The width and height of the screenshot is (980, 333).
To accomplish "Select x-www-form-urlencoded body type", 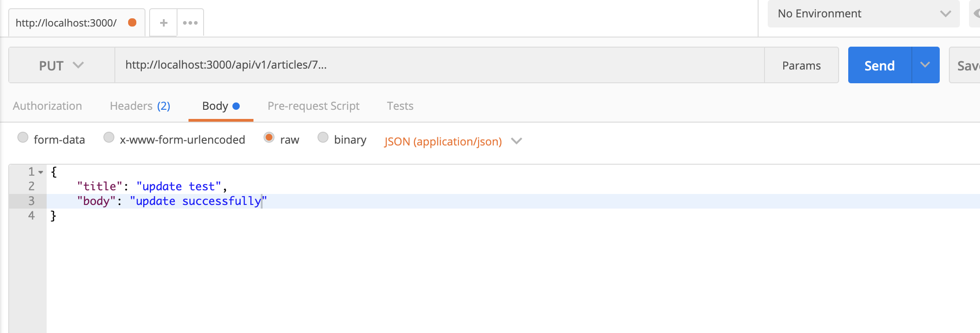I will pos(109,138).
